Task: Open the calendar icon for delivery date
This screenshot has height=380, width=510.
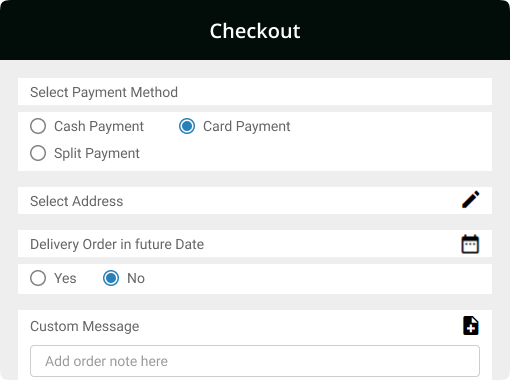Action: (470, 244)
